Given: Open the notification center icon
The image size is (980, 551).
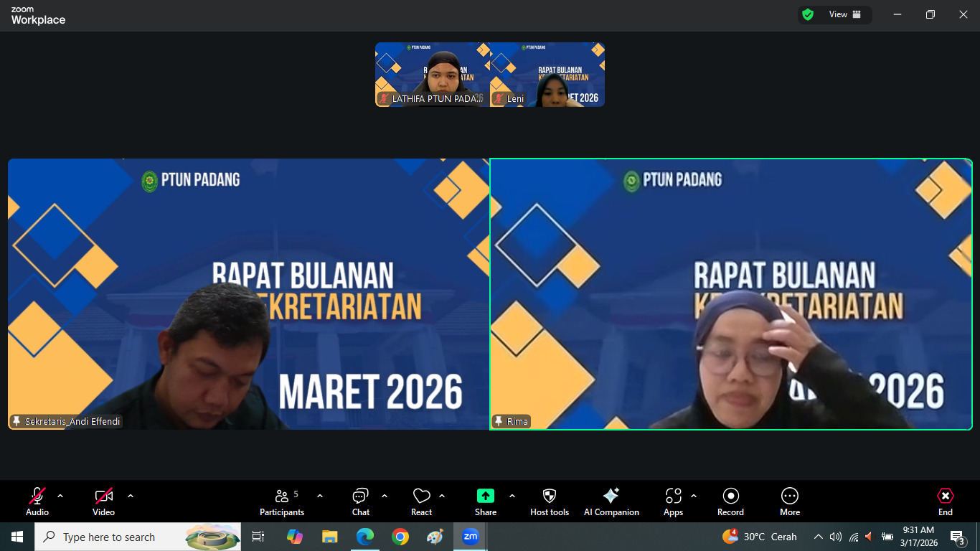Looking at the screenshot, I should click(957, 537).
